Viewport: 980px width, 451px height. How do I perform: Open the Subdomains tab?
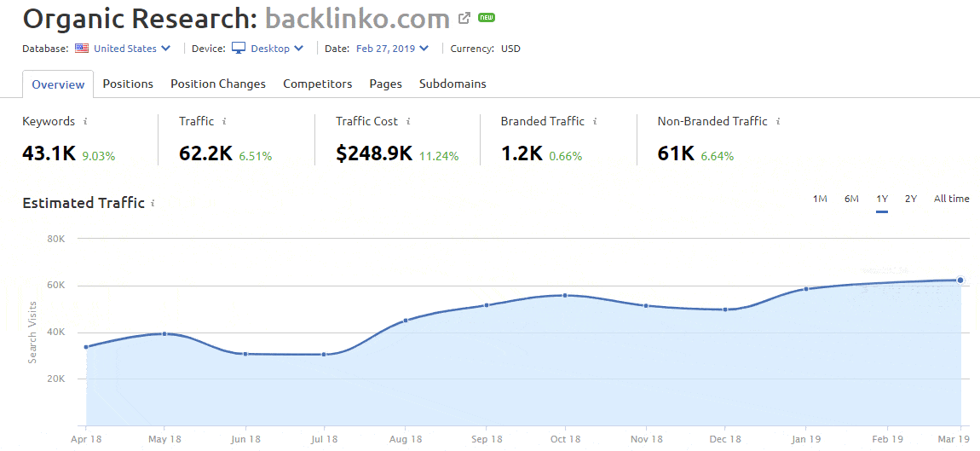[x=453, y=84]
